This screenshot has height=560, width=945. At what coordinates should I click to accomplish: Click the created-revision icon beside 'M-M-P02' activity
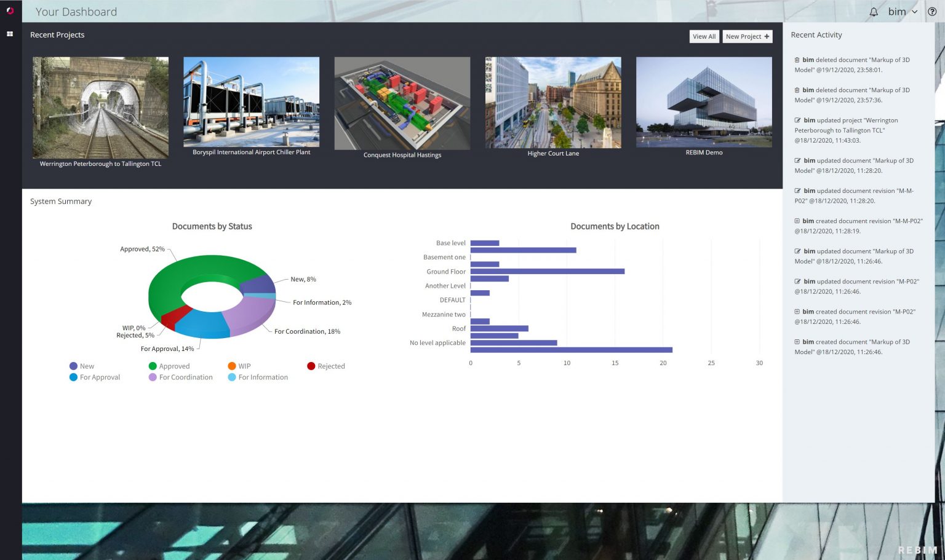pos(796,221)
